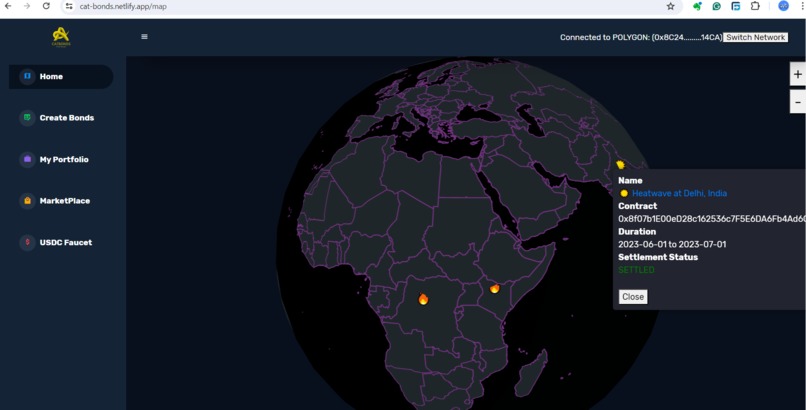The height and width of the screenshot is (410, 806).
Task: Click the contract address text
Action: [711, 219]
